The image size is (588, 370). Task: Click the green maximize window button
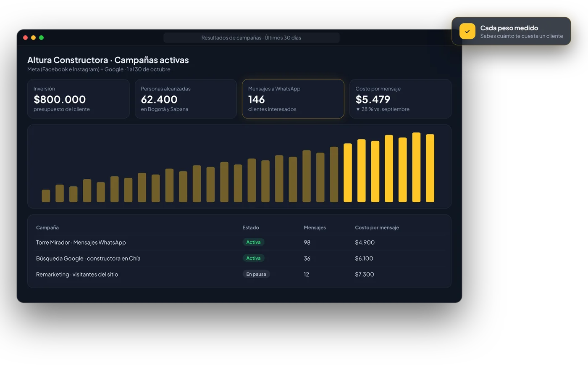pyautogui.click(x=41, y=38)
